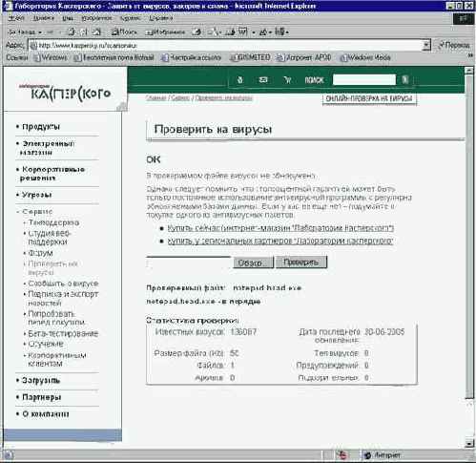Click the Купить сейчас internet shop link
476x463 pixels.
280,228
